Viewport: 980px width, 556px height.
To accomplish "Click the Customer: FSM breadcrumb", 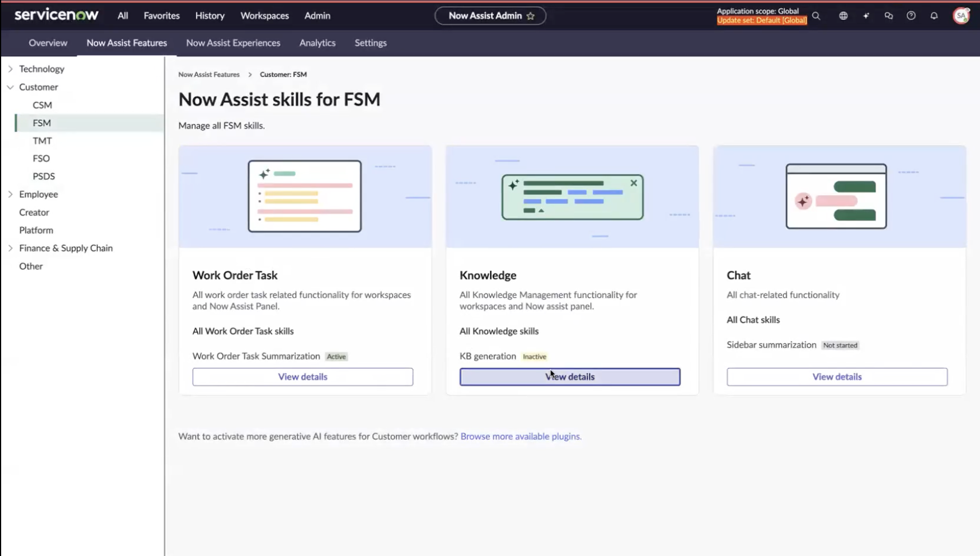I will (x=283, y=75).
